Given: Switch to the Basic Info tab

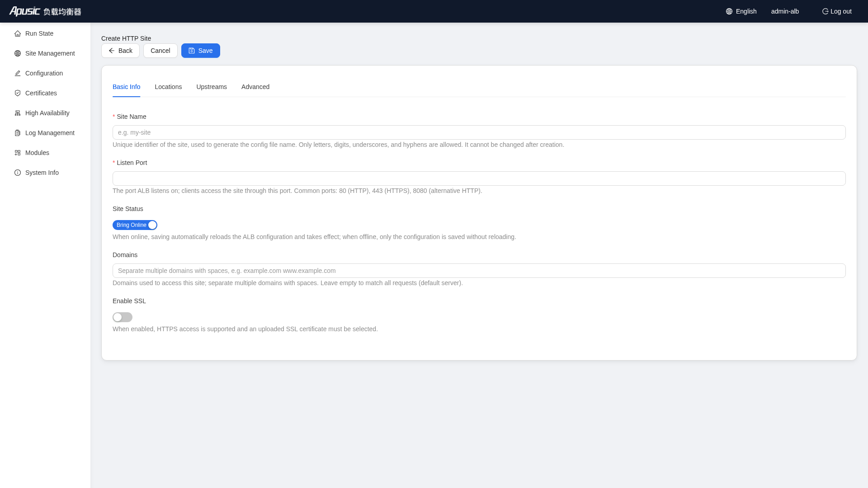Looking at the screenshot, I should [x=127, y=87].
